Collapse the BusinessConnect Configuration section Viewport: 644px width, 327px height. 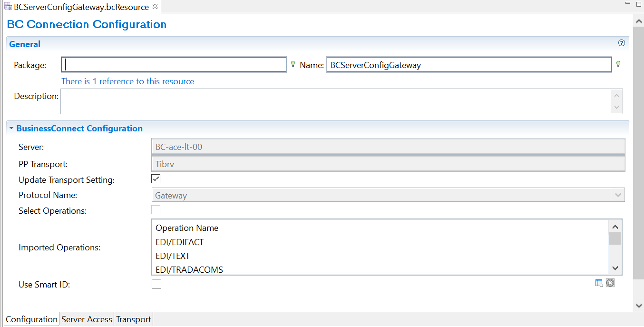pyautogui.click(x=11, y=129)
